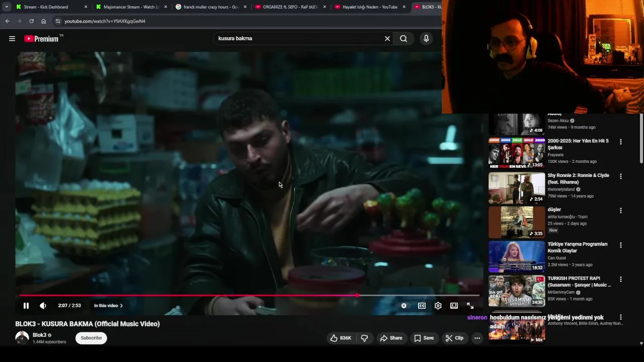Click the video title 'BLOK3 - KUSURA BAKMA'
Viewport: 644px width, 362px height.
coord(88,324)
